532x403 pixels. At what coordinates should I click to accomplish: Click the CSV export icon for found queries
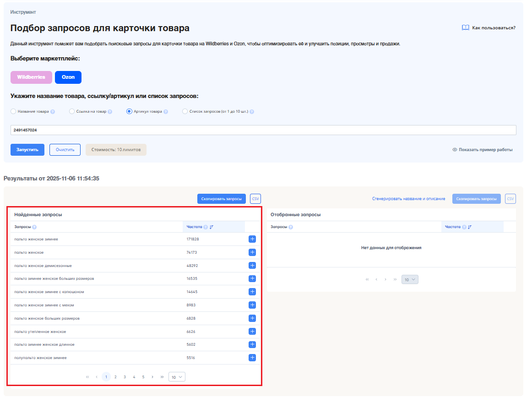coord(255,199)
